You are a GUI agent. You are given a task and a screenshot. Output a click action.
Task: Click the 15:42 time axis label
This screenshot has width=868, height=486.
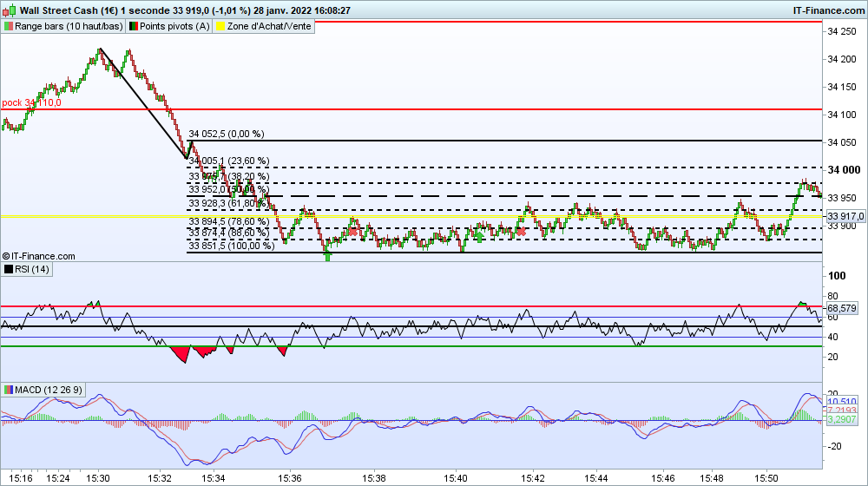point(533,478)
